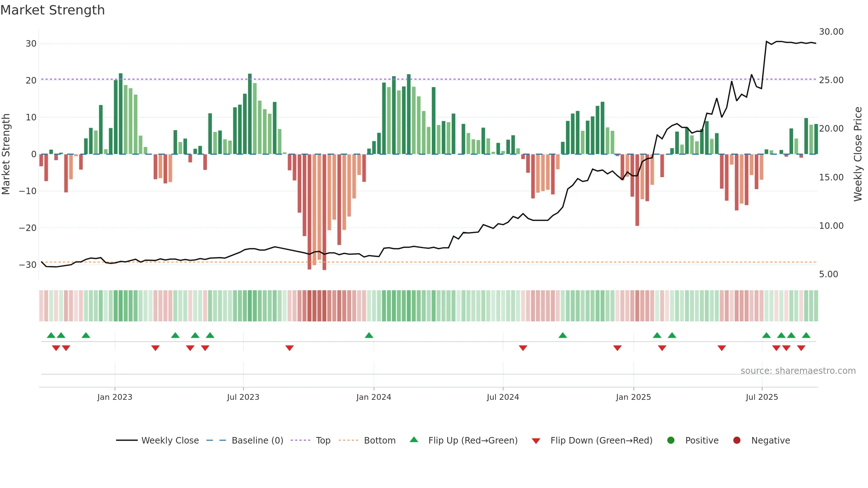
Task: Toggle the Weekly Close black line legend icon
Action: (x=127, y=440)
